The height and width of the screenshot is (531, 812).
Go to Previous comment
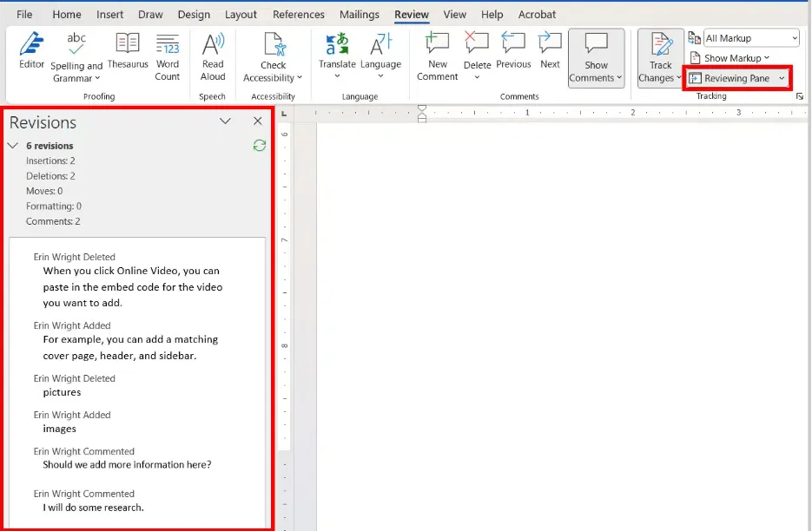click(x=513, y=50)
